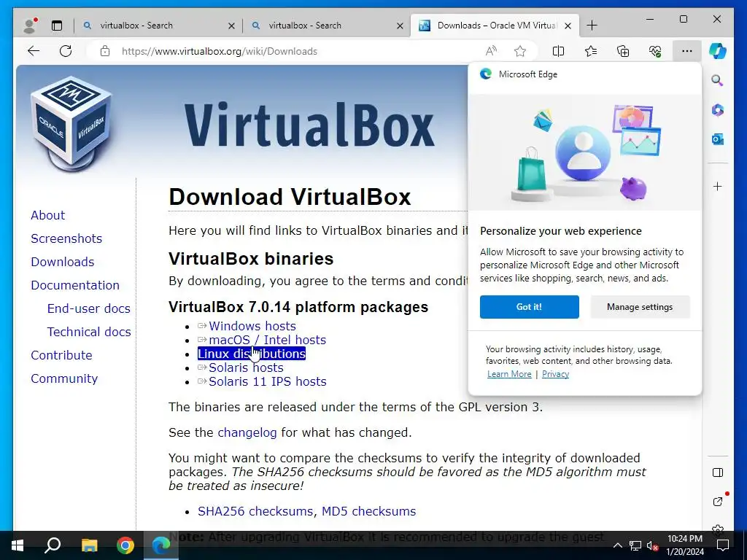View site information lock icon
The width and height of the screenshot is (747, 560).
point(105,51)
